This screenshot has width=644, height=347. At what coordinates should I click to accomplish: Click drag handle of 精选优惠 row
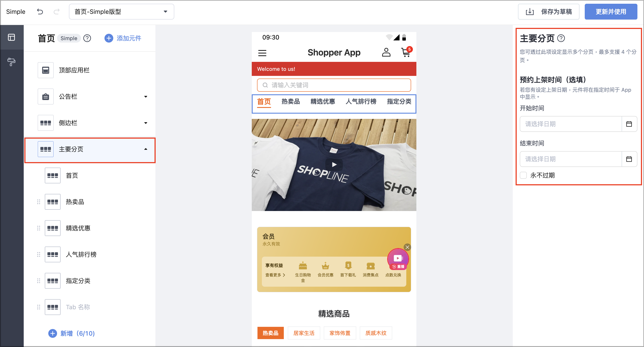(x=38, y=228)
